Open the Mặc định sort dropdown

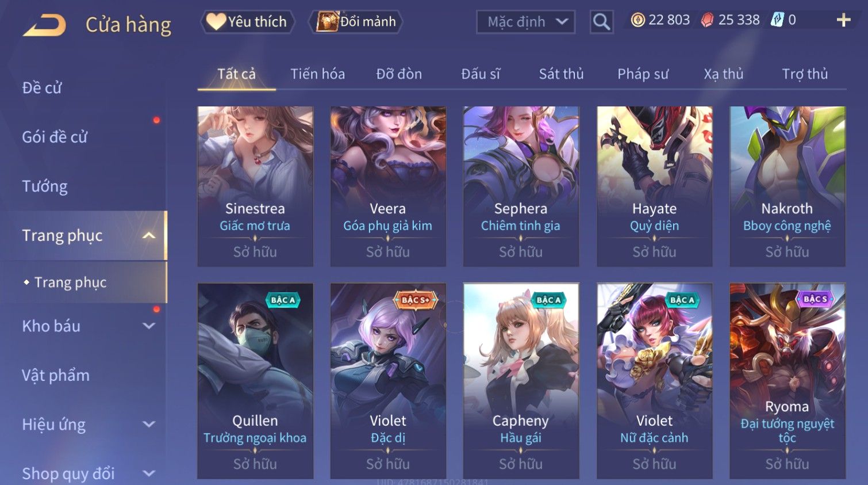pyautogui.click(x=525, y=22)
